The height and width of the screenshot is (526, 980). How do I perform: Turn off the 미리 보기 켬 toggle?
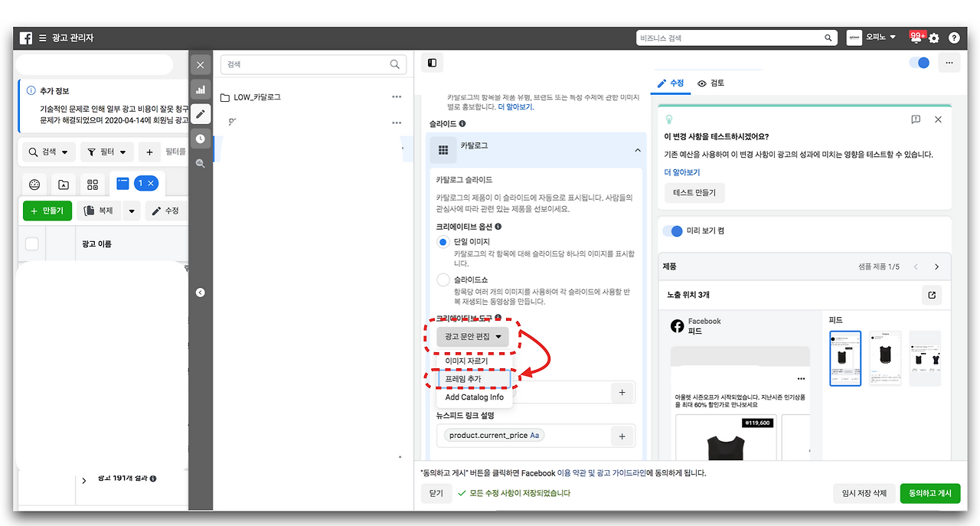click(x=672, y=230)
